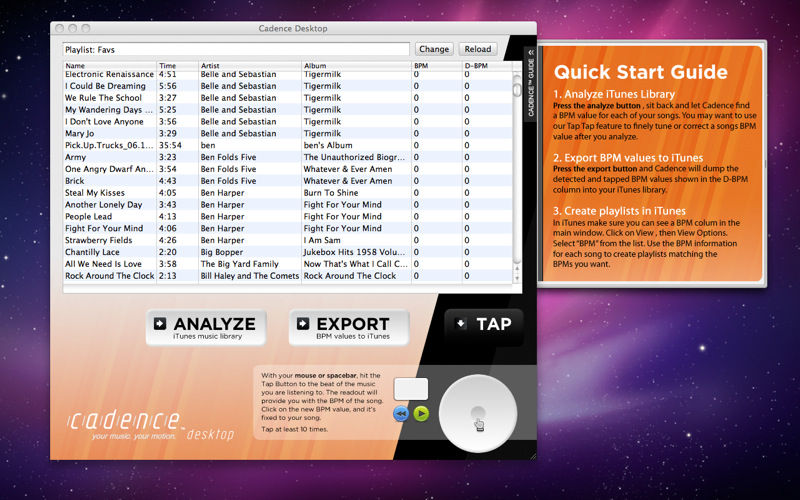Sort by the Time column header
Screen dimensions: 800x500
(x=178, y=66)
